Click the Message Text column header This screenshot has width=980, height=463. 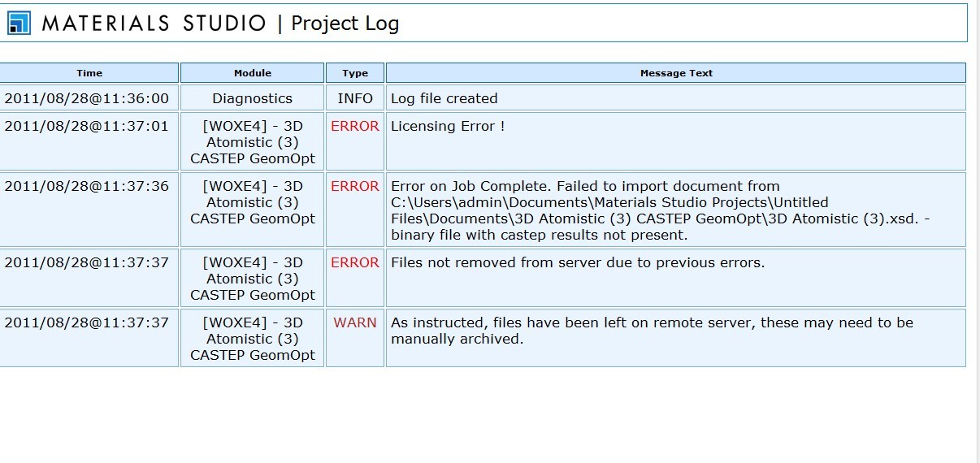click(676, 73)
